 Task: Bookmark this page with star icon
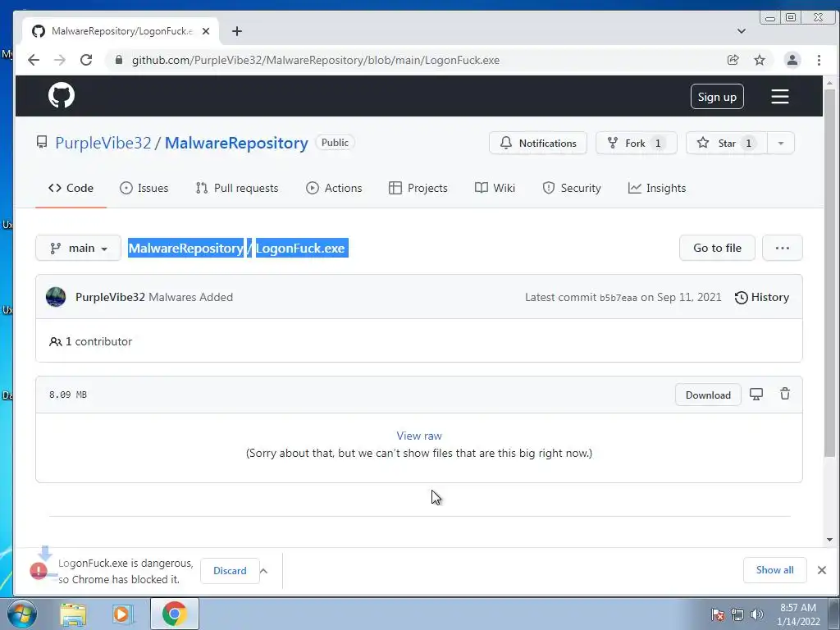pos(759,60)
